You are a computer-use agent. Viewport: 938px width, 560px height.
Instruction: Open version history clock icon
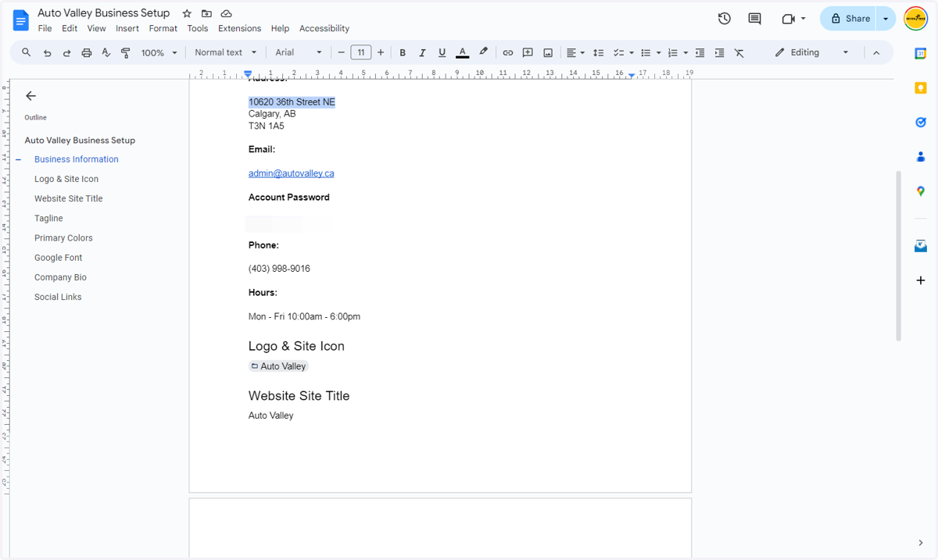[725, 19]
